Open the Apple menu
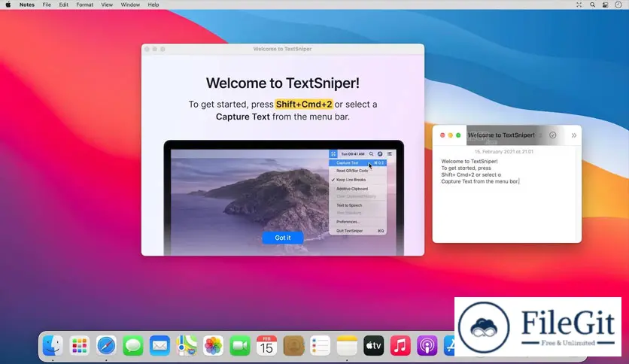 [8, 5]
